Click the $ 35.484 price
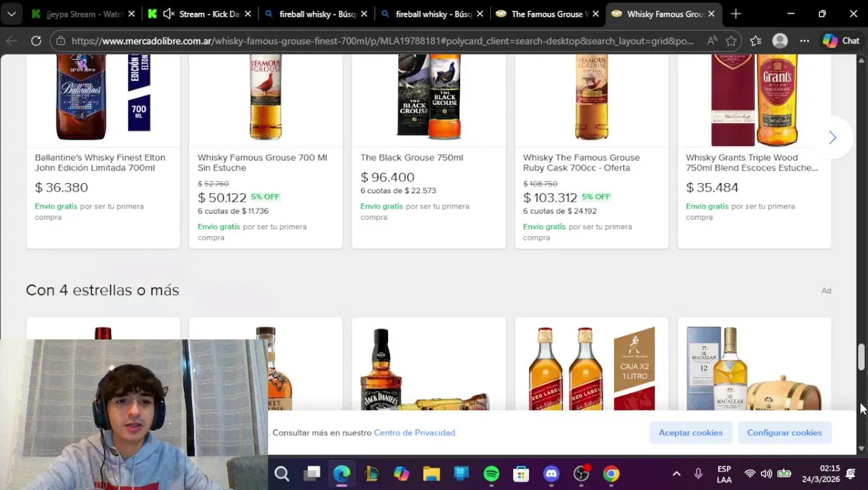This screenshot has height=490, width=868. (712, 187)
